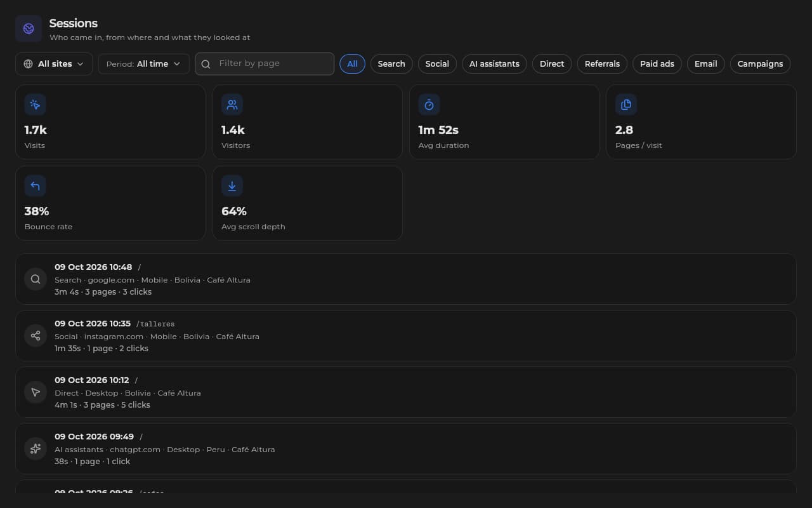This screenshot has width=812, height=508.
Task: Click the Visits cursor icon
Action: pos(36,105)
